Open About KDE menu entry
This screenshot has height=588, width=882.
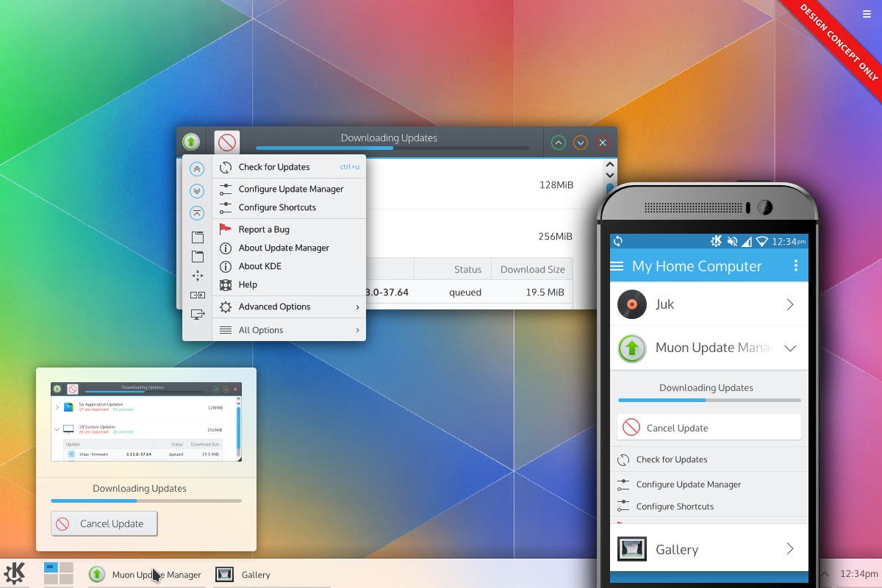[289, 266]
